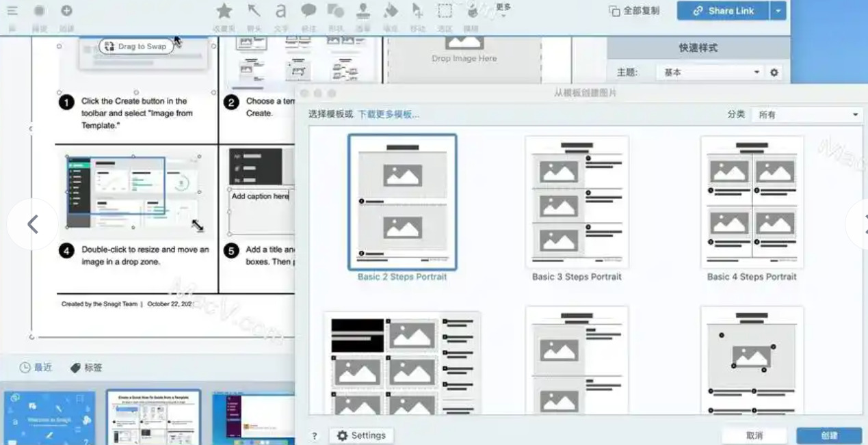This screenshot has width=868, height=445.
Task: Click the Basic 3 Steps Portrait label
Action: (x=577, y=277)
